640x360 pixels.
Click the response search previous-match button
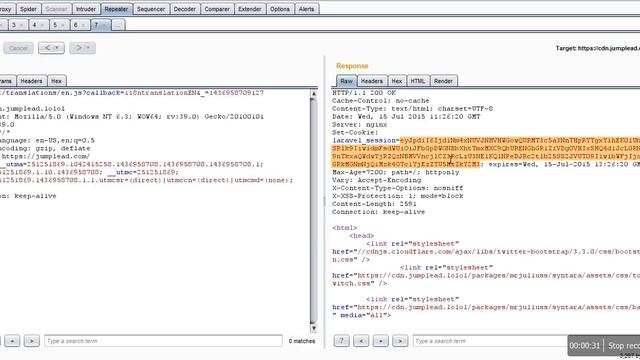361,341
